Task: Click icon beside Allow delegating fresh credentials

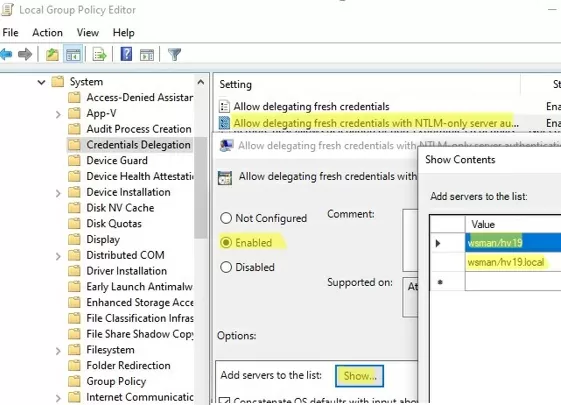Action: click(224, 106)
